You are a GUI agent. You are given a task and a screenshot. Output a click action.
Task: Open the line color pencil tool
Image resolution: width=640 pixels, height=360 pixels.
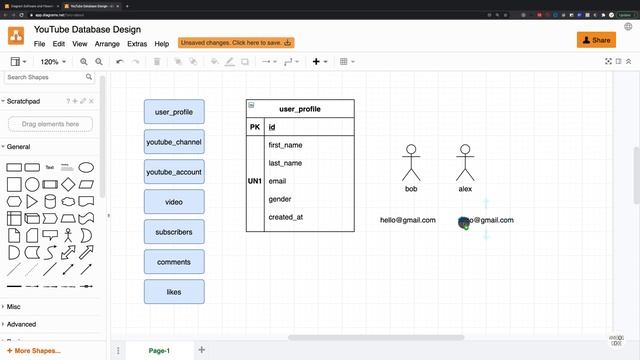pyautogui.click(x=230, y=62)
